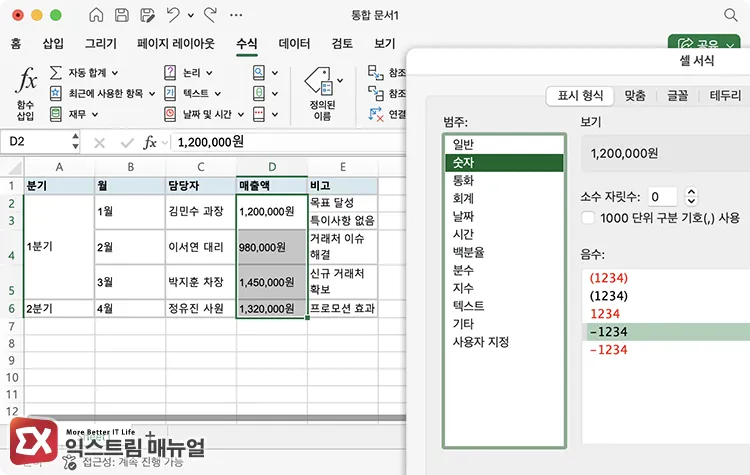Expand the 최근에 사용한 항목 dropdown
This screenshot has height=475, width=750.
tap(152, 94)
